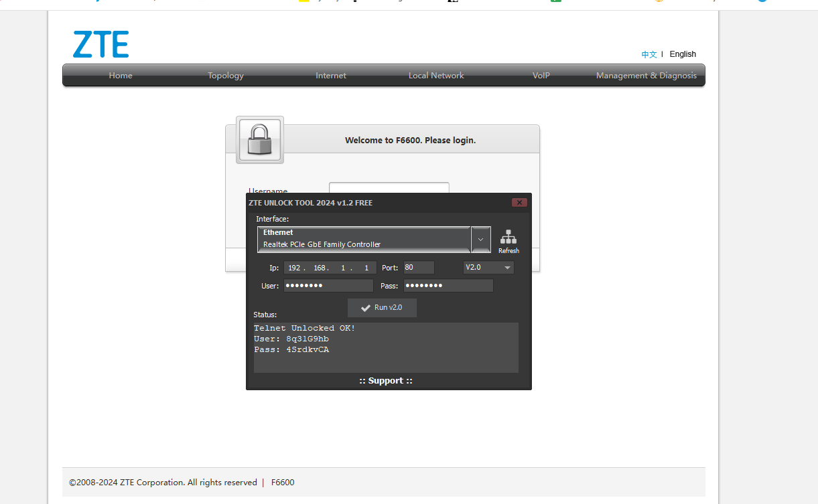Select the Ethernet Realtek interface entry
818x504 pixels.
(364, 239)
